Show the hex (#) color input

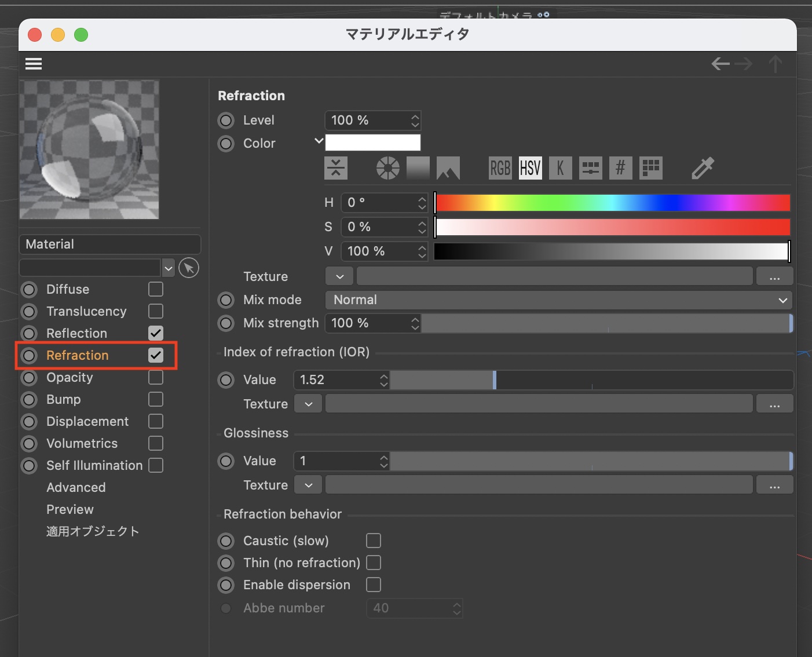click(620, 169)
